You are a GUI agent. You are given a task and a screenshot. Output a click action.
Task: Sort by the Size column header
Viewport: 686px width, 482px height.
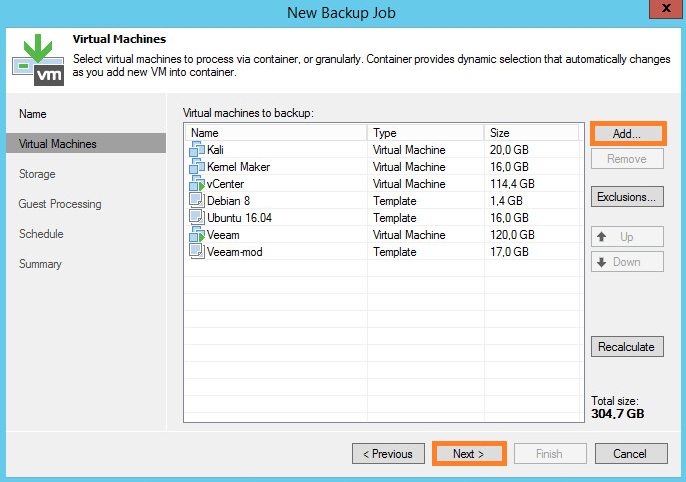pyautogui.click(x=532, y=133)
